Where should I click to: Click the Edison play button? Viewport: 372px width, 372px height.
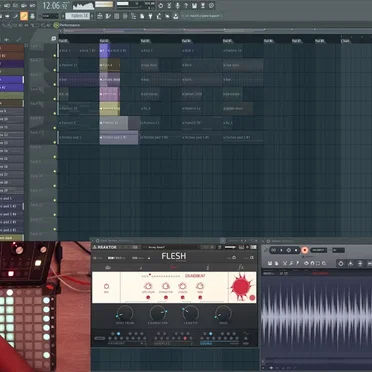pos(281,250)
